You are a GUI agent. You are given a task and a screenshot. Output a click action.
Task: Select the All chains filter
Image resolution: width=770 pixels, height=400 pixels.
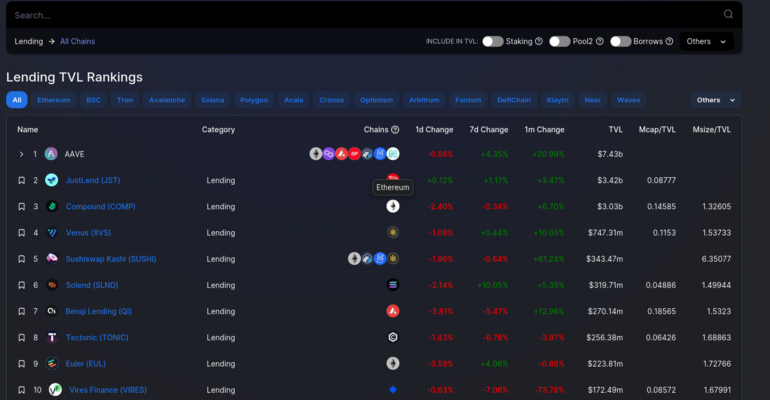click(x=17, y=100)
